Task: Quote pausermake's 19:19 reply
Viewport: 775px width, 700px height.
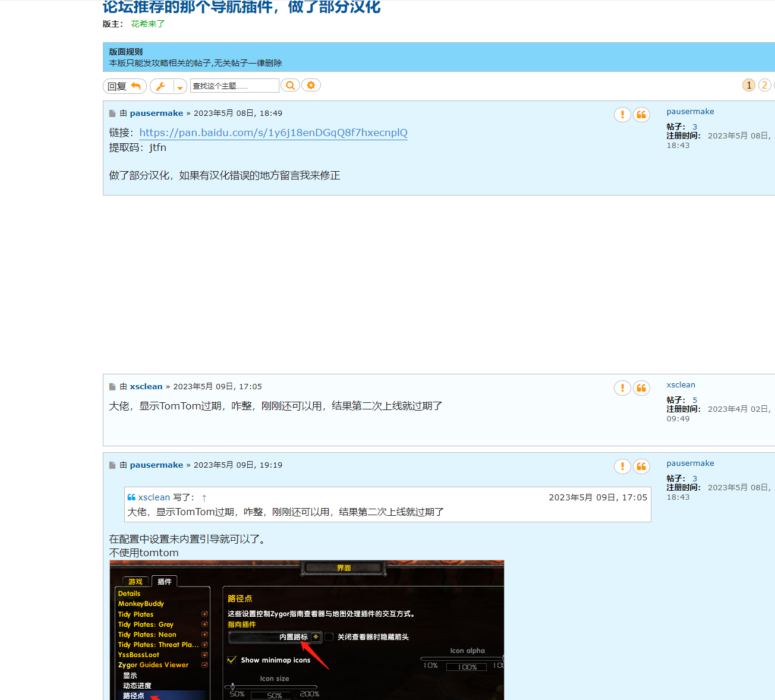Action: (x=641, y=466)
